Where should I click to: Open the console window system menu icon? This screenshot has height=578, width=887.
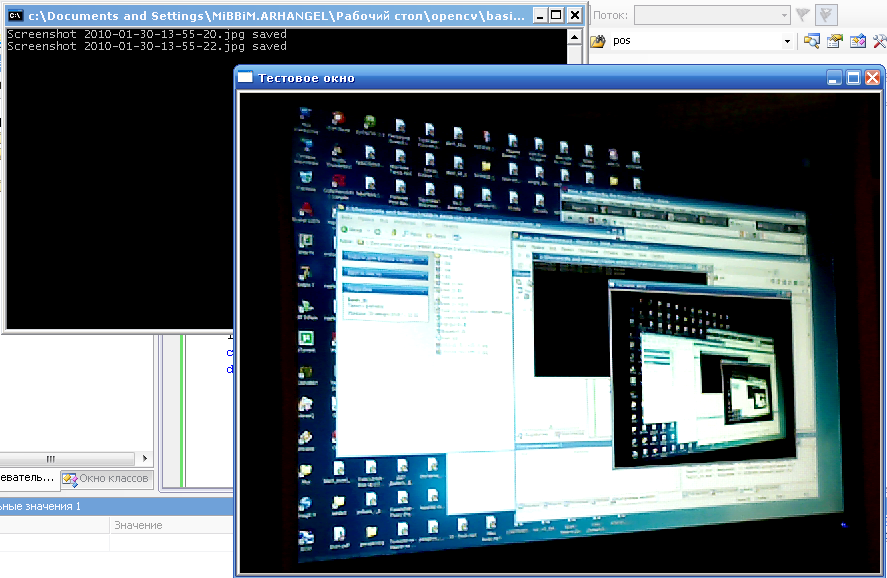(16, 15)
